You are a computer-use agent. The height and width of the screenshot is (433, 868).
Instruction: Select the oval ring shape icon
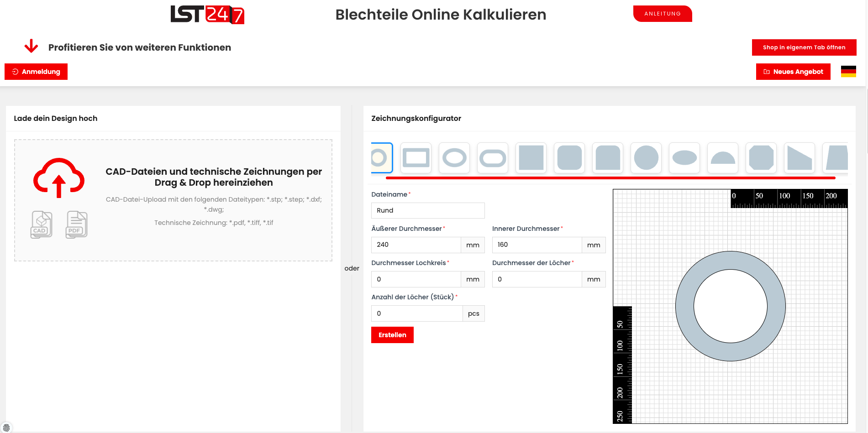[454, 158]
